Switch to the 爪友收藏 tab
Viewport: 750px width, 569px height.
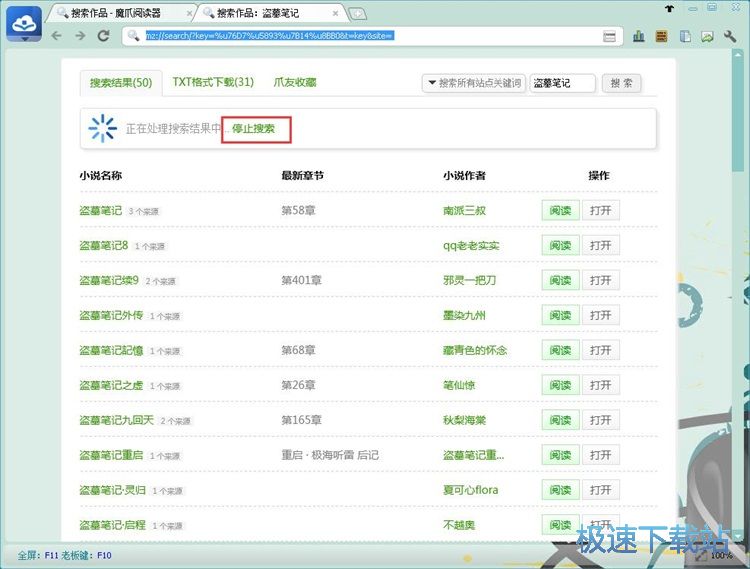295,82
